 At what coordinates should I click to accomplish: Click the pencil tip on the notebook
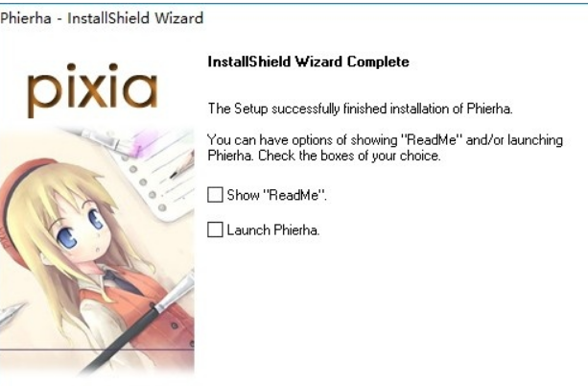pos(177,173)
